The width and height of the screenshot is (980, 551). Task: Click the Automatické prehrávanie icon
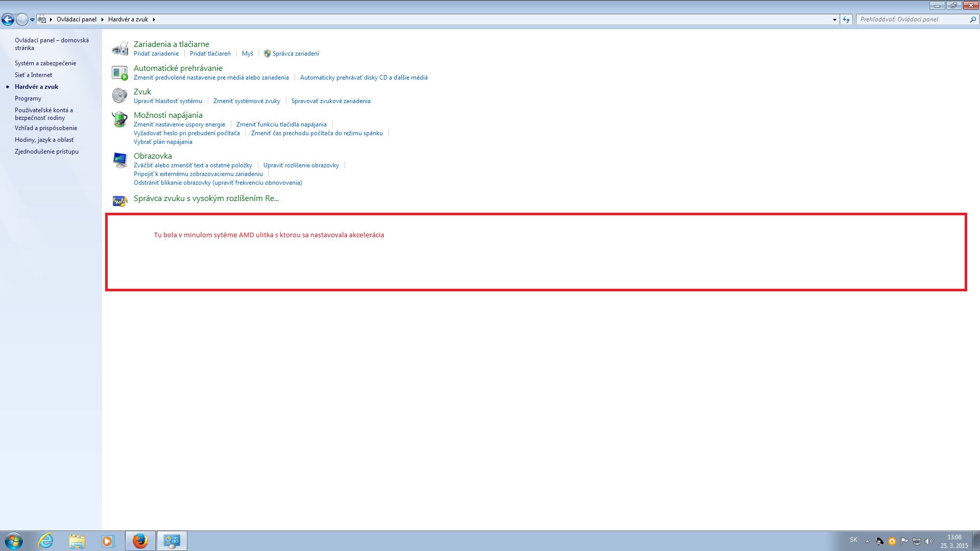pos(120,72)
